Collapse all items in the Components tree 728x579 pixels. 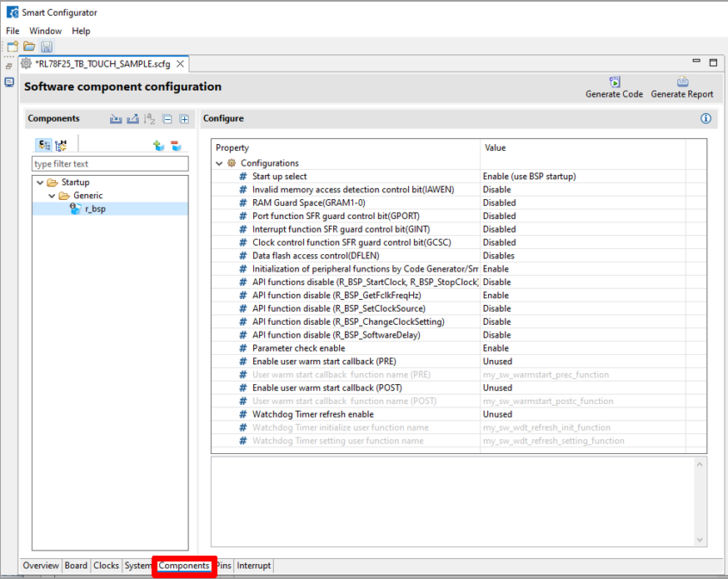click(x=167, y=119)
